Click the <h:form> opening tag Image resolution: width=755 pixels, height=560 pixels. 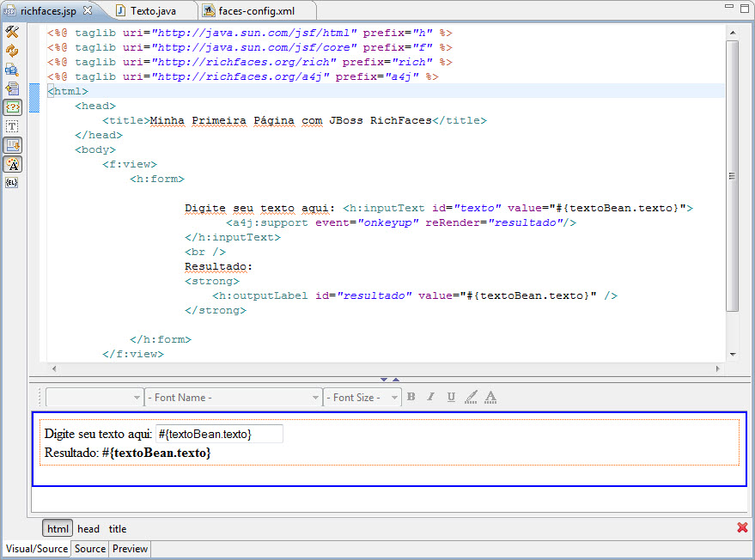click(157, 179)
